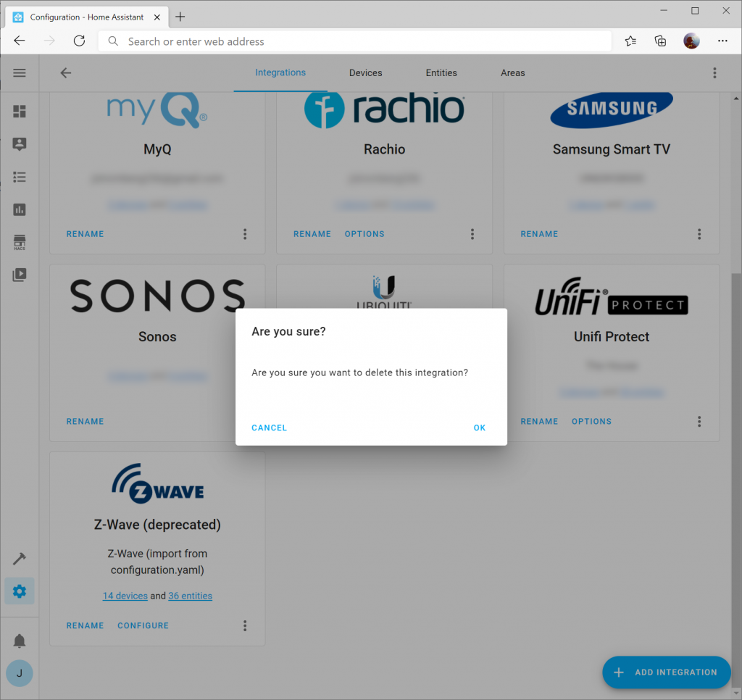Open Rachio card three-dot menu
This screenshot has width=742, height=700.
click(472, 234)
